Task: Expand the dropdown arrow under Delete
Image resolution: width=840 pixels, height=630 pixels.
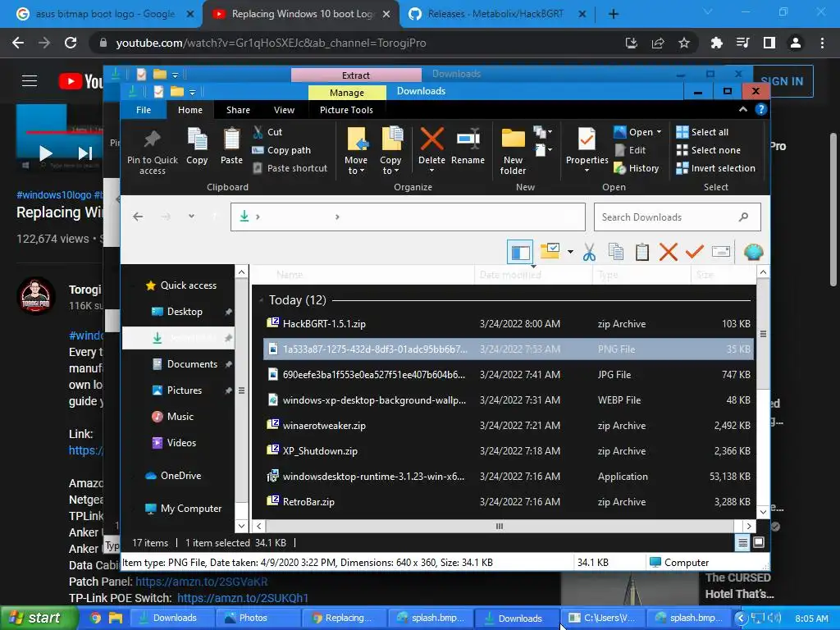Action: pos(431,171)
